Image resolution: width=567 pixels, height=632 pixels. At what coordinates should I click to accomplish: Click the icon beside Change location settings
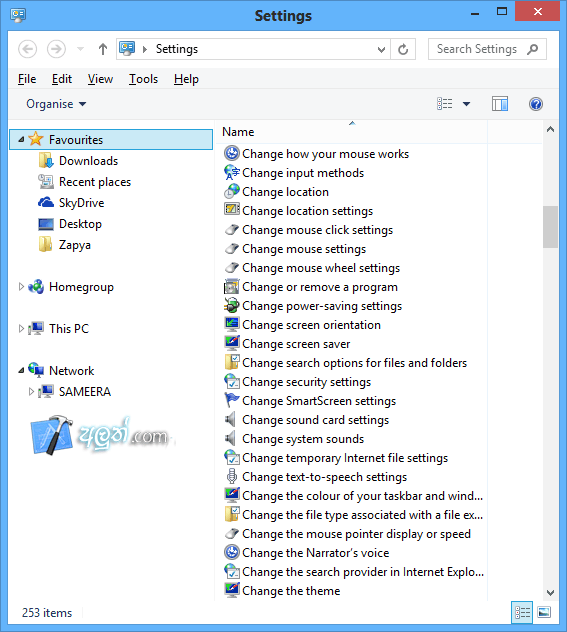click(232, 210)
